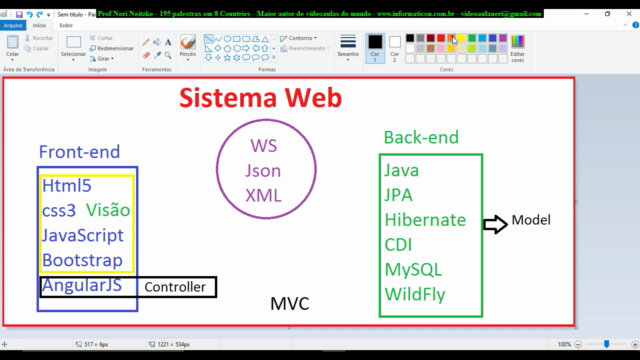Viewport: 640px width, 360px height.
Task: Choose the Oval shape
Action: [227, 39]
